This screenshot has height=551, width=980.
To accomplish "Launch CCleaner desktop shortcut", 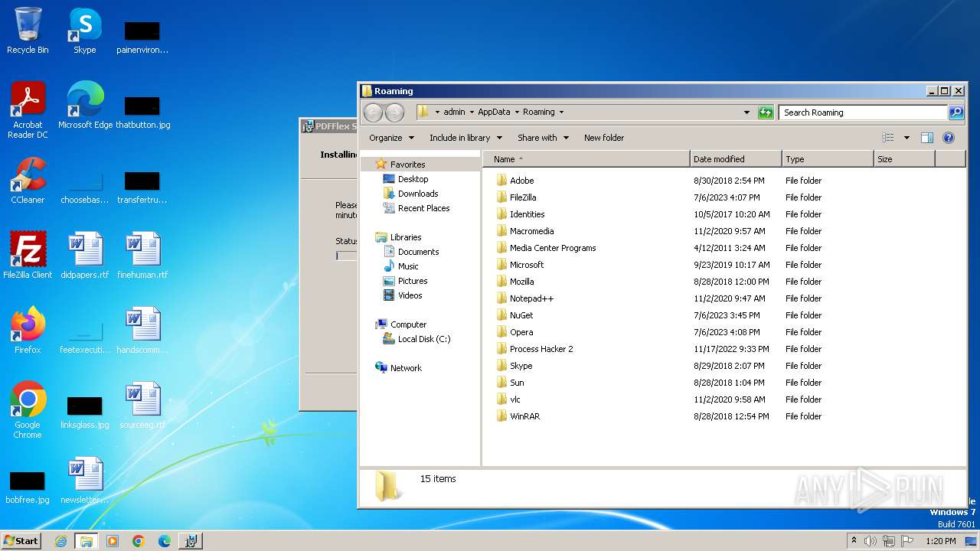I will coord(28,181).
